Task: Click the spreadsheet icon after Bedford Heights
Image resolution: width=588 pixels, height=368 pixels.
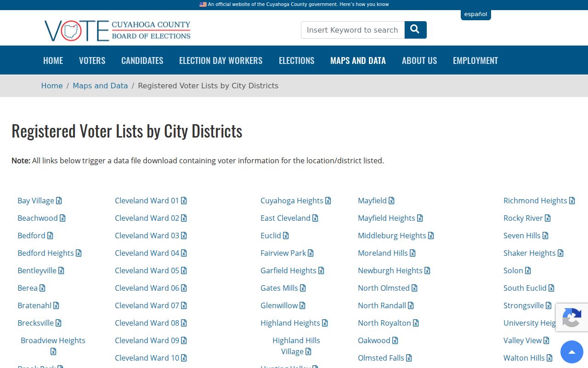Action: click(79, 253)
